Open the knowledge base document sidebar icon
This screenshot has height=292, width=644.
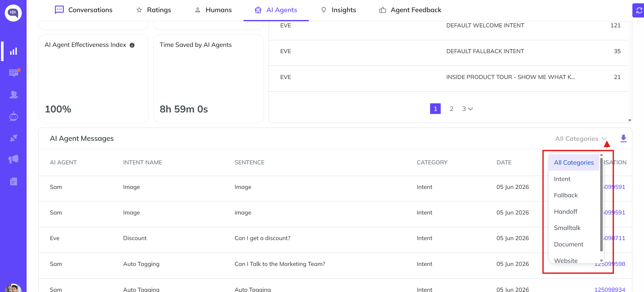(13, 181)
